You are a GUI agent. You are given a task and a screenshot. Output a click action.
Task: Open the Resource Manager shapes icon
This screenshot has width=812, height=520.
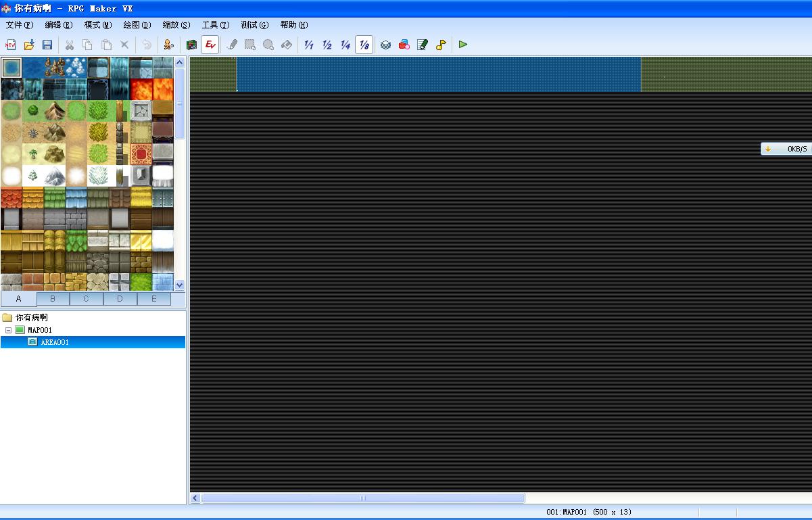404,45
